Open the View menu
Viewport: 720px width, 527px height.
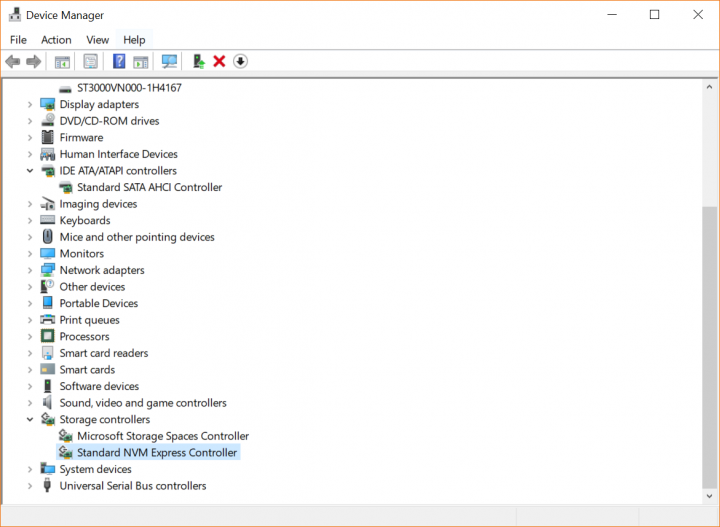click(x=97, y=40)
